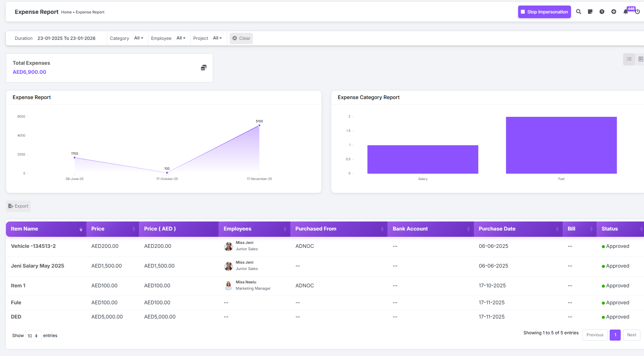The height and width of the screenshot is (356, 644).
Task: Switch to list view toggle
Action: (629, 59)
